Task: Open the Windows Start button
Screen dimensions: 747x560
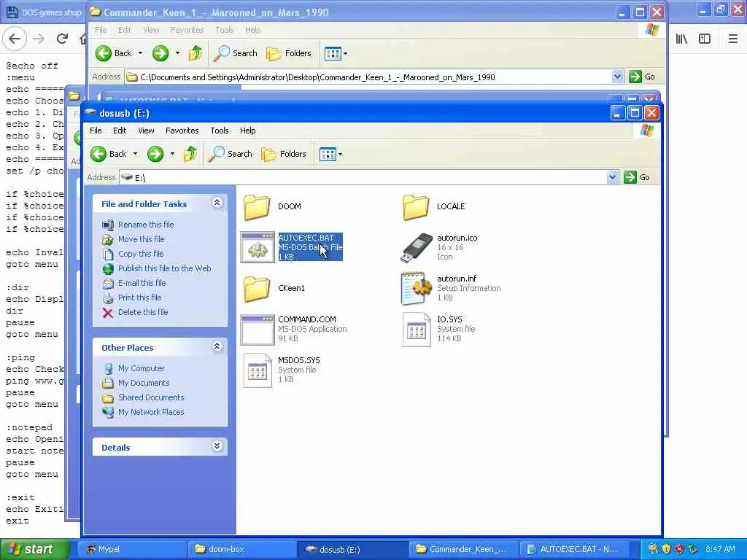Action: 34,549
